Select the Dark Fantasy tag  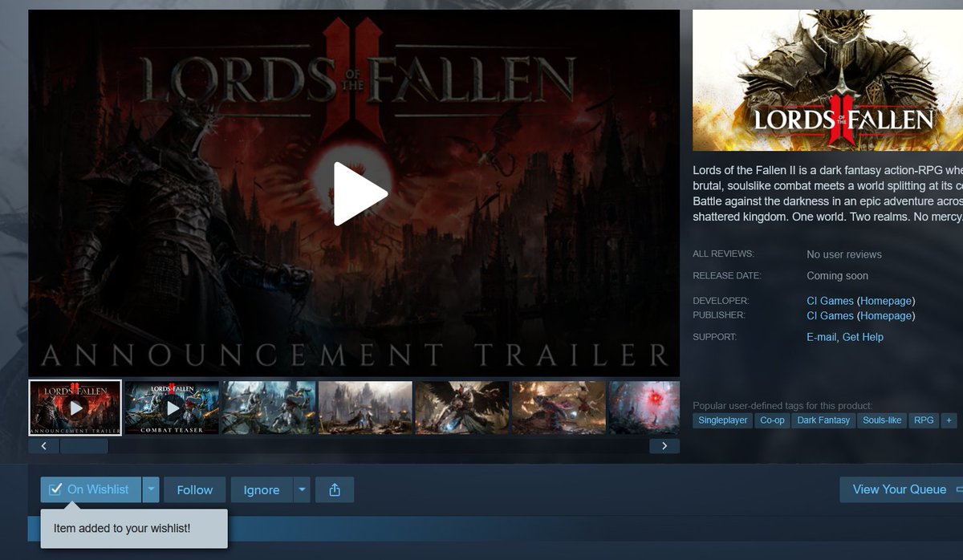click(x=823, y=420)
